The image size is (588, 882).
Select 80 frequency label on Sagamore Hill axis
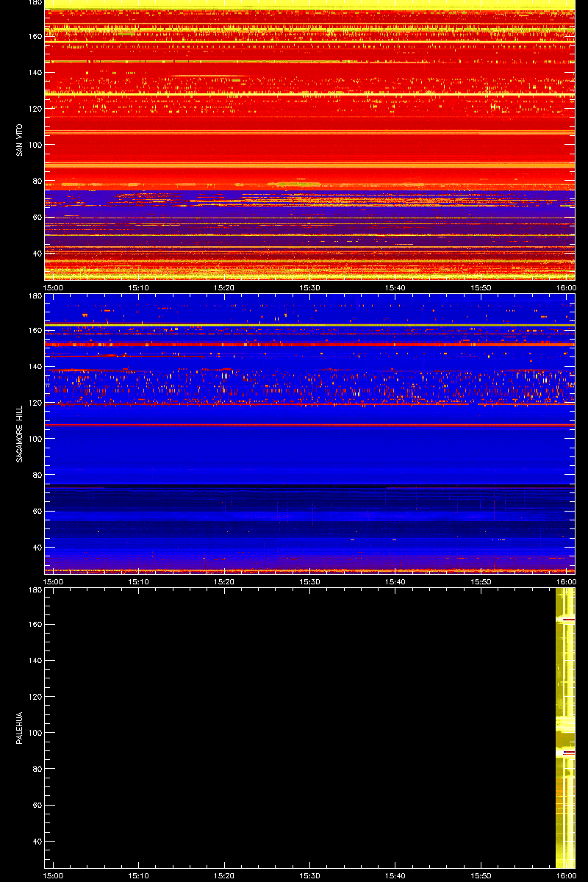point(37,475)
